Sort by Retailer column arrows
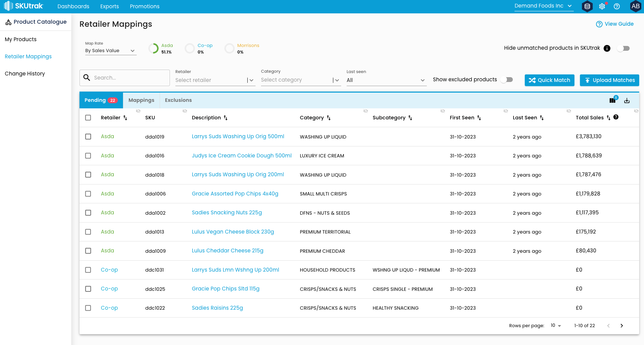644x345 pixels. (x=125, y=118)
